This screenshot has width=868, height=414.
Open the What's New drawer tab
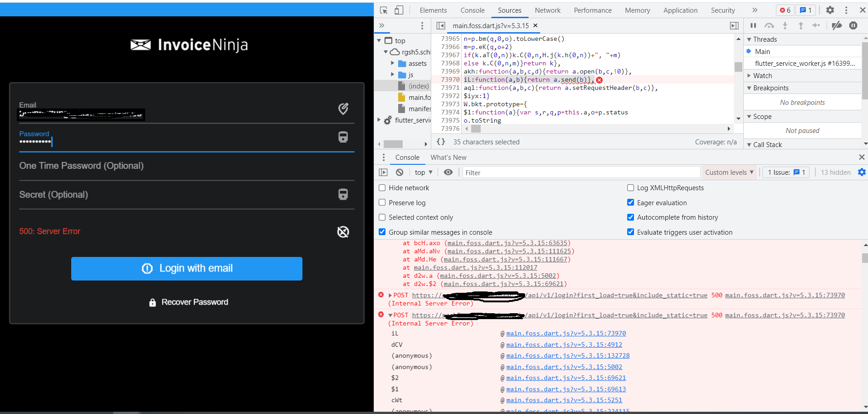(448, 158)
